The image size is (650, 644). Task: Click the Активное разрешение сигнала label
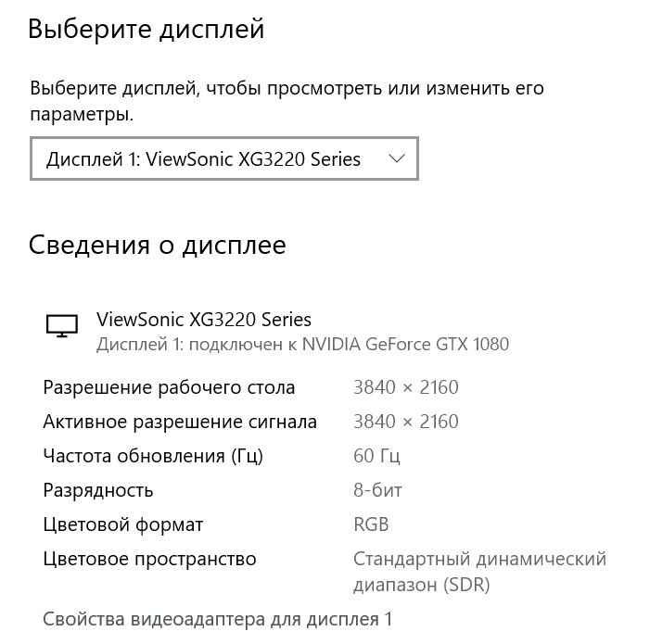click(180, 422)
